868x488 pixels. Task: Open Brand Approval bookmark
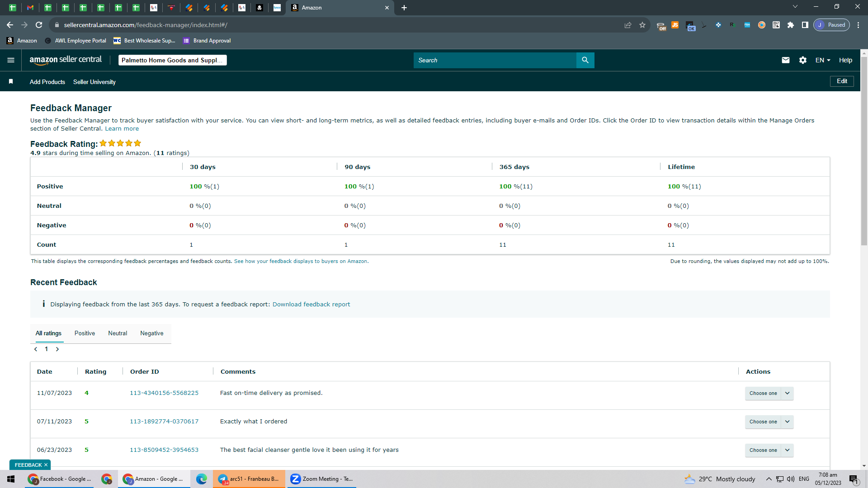207,41
